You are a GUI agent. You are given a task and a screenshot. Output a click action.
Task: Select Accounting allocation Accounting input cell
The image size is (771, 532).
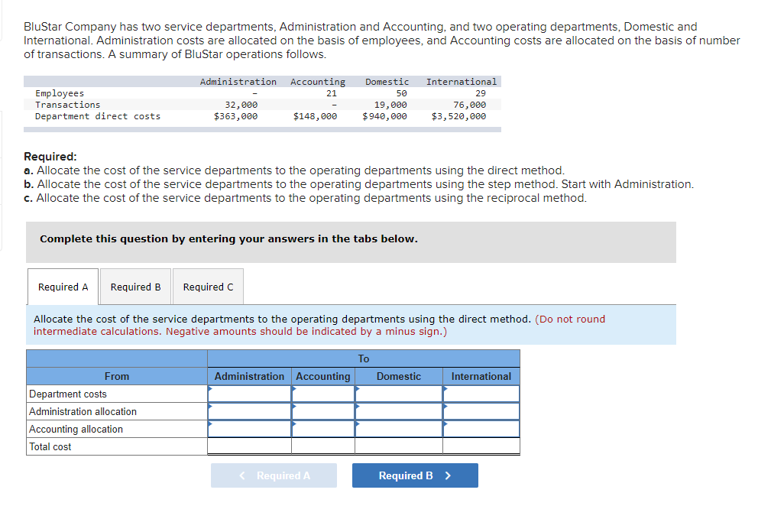click(323, 430)
